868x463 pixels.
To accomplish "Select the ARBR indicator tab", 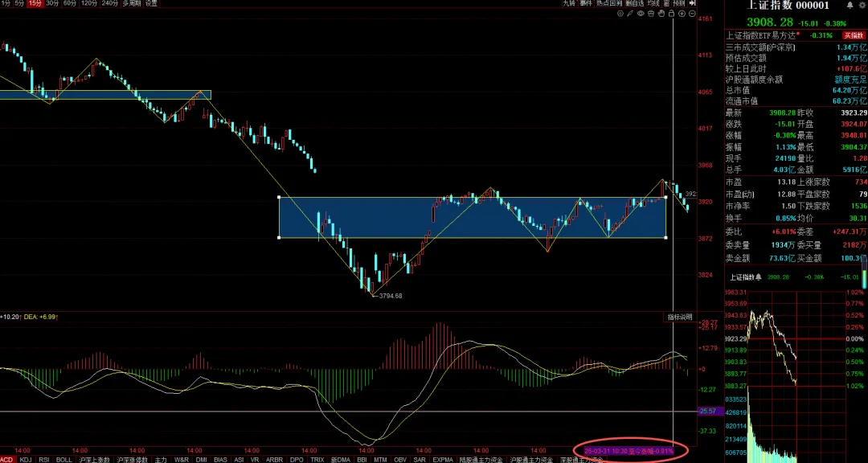I will pos(275,459).
